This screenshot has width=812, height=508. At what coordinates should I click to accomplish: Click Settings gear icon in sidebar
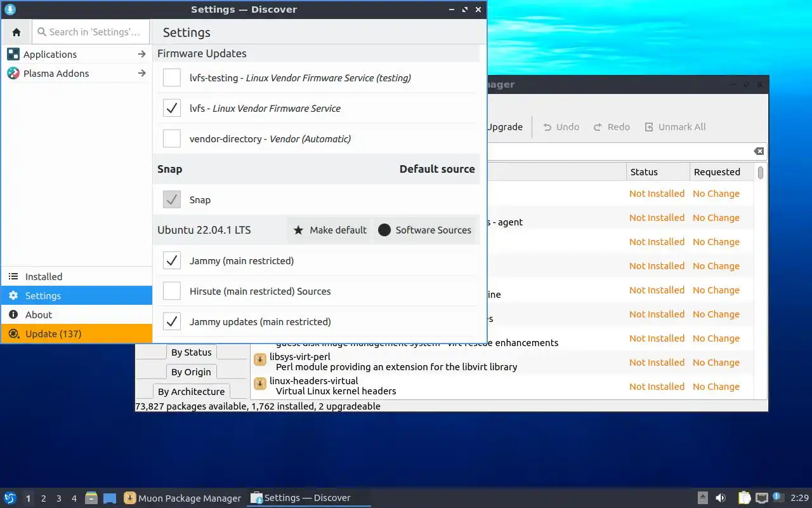pyautogui.click(x=13, y=296)
